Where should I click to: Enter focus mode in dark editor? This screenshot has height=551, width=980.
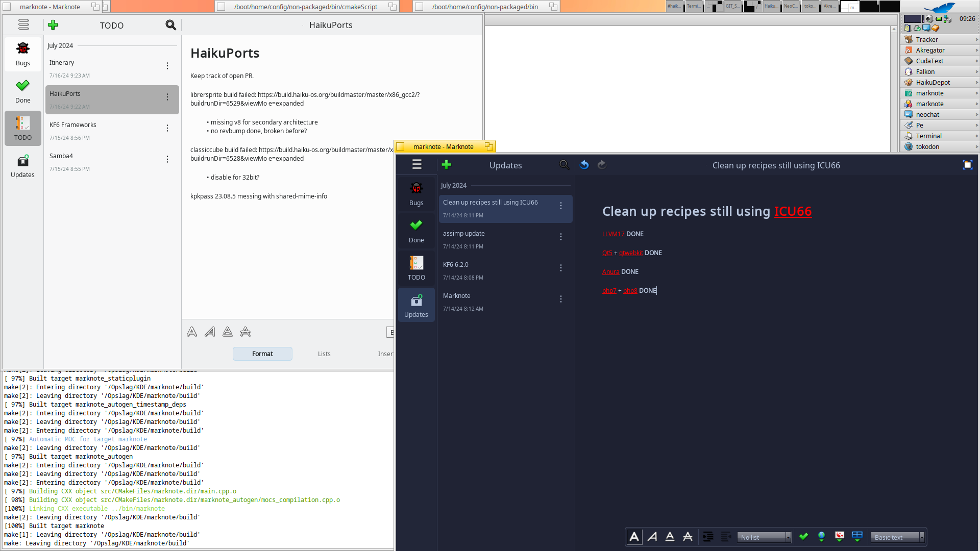pyautogui.click(x=967, y=164)
